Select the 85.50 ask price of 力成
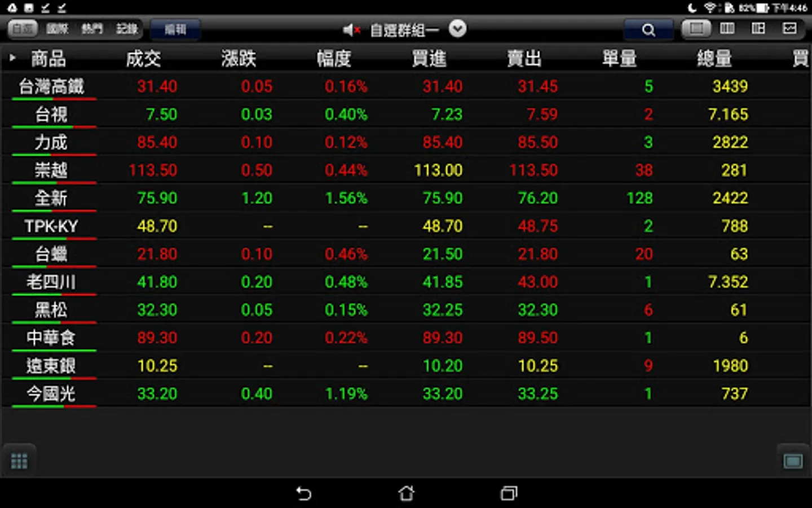 click(538, 142)
